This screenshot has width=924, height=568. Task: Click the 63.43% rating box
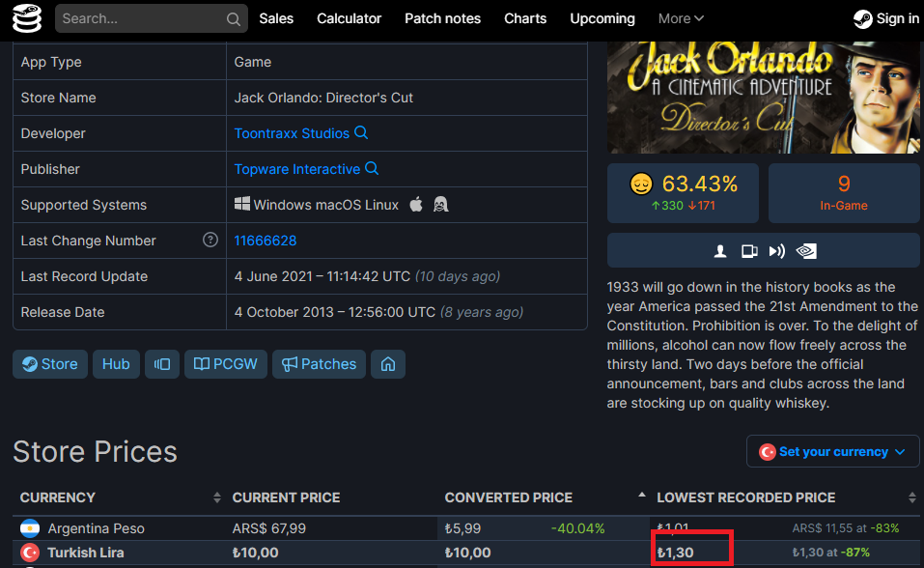[x=683, y=193]
